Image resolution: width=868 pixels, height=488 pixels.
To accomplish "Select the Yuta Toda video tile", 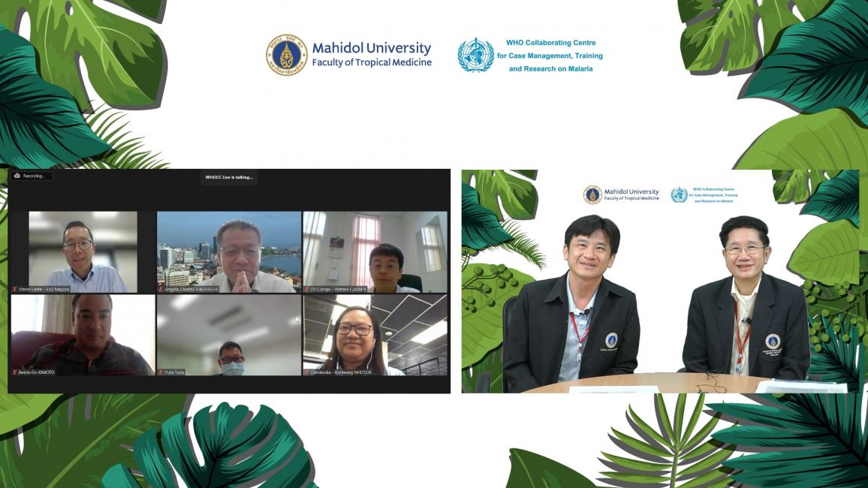I will point(229,336).
